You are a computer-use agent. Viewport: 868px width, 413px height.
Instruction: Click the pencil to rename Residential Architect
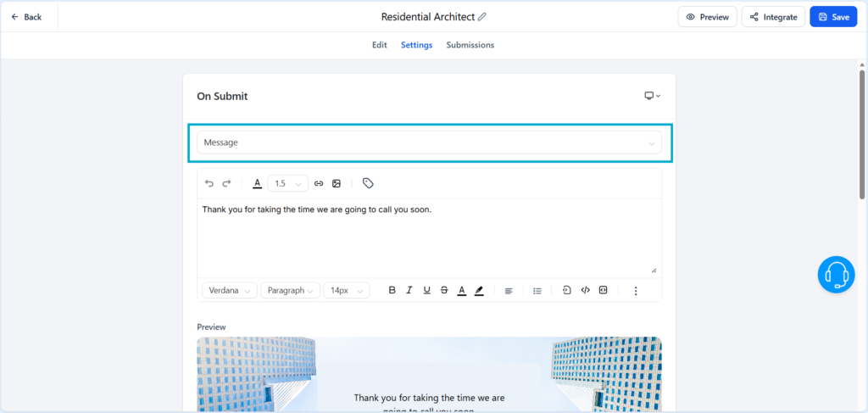(482, 17)
